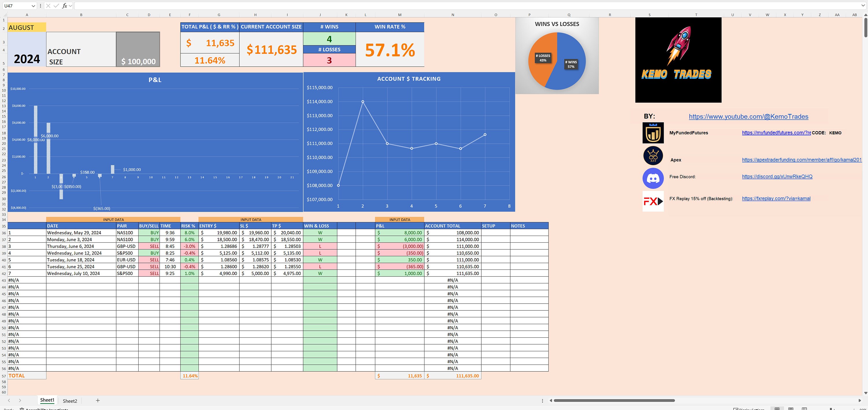Click the Free Discord invite link

pos(777,176)
